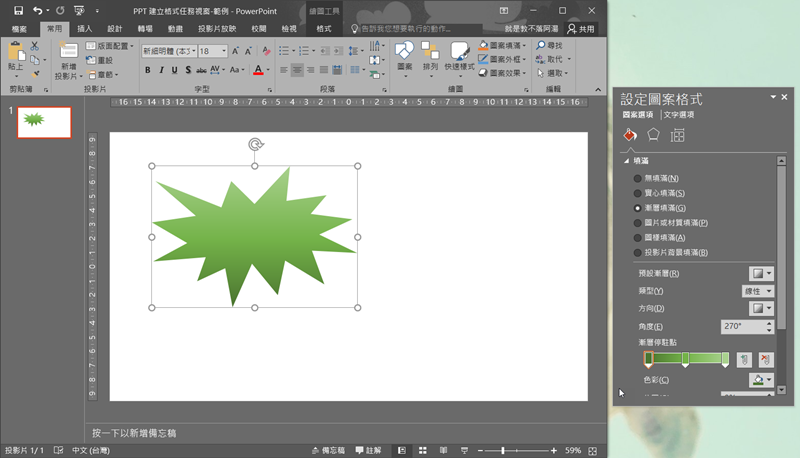Collapse the 填滿 section expander
This screenshot has width=800, height=458.
tap(627, 160)
